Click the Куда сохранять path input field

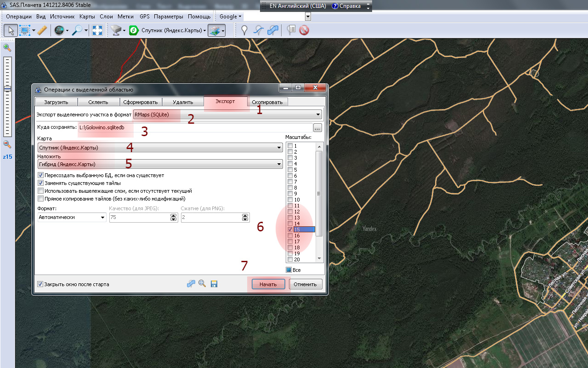[195, 127]
